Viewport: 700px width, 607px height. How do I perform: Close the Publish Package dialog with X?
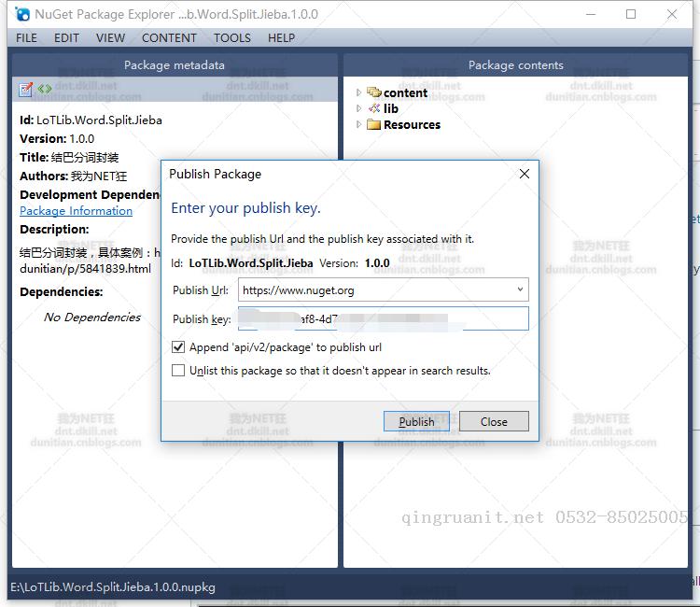tap(524, 174)
